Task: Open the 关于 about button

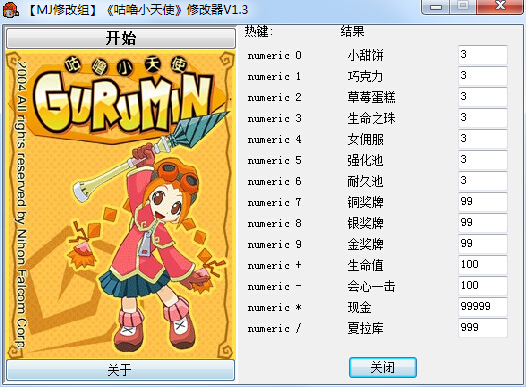Action: (120, 370)
